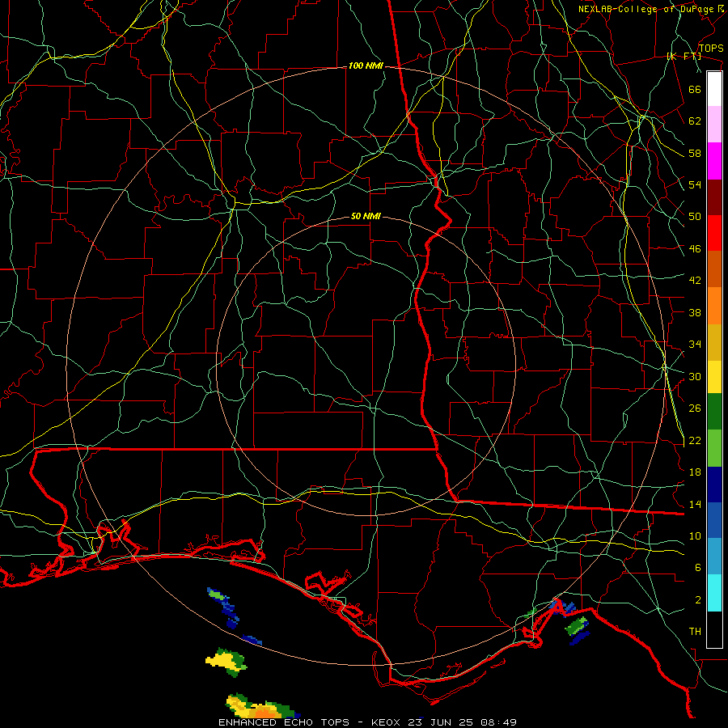The width and height of the screenshot is (728, 728).
Task: Click the legend value 66
Action: click(695, 89)
